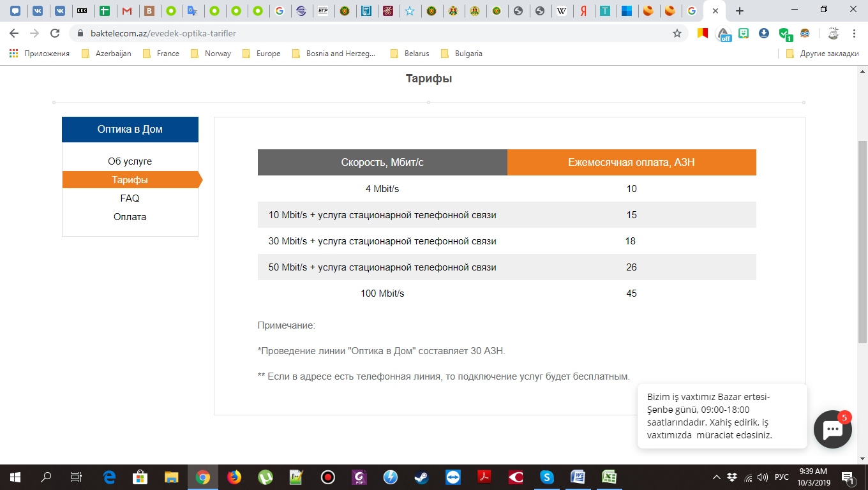868x490 pixels.
Task: Open the Belarus bookmarks folder
Action: click(x=410, y=54)
